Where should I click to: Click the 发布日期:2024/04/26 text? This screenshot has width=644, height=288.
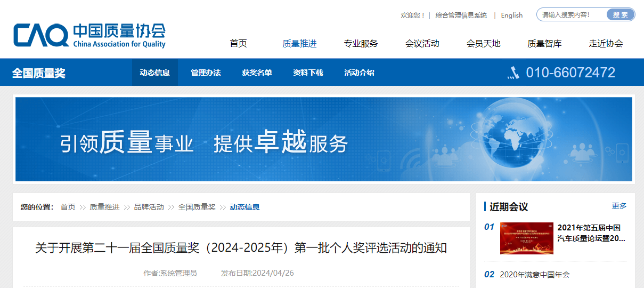coord(257,273)
